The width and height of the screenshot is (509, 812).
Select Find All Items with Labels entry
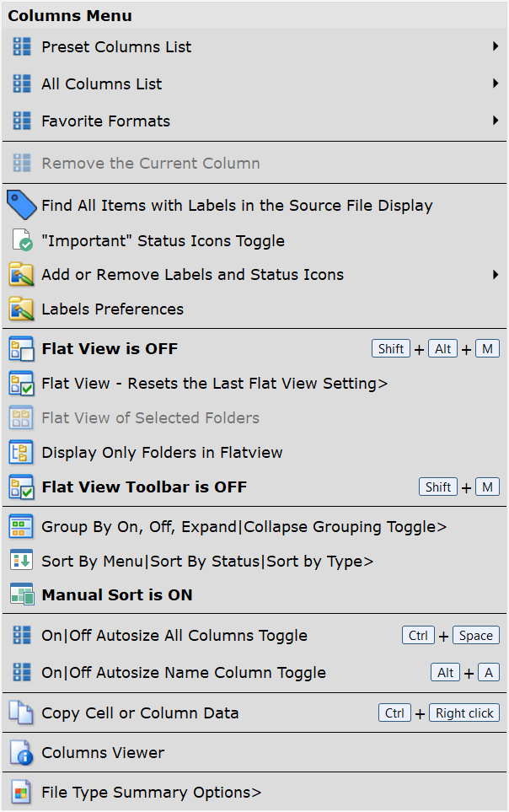[x=237, y=206]
